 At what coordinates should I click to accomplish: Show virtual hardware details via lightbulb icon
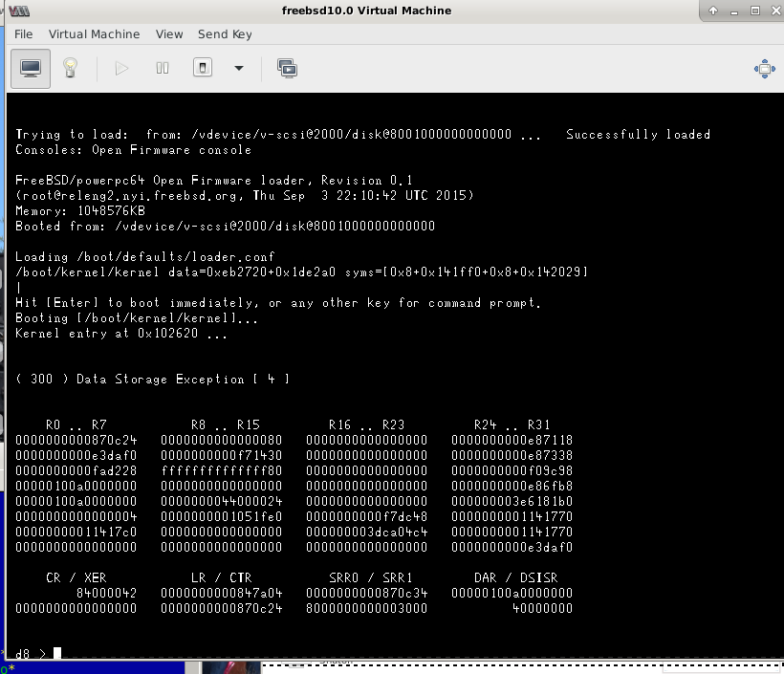pos(70,68)
